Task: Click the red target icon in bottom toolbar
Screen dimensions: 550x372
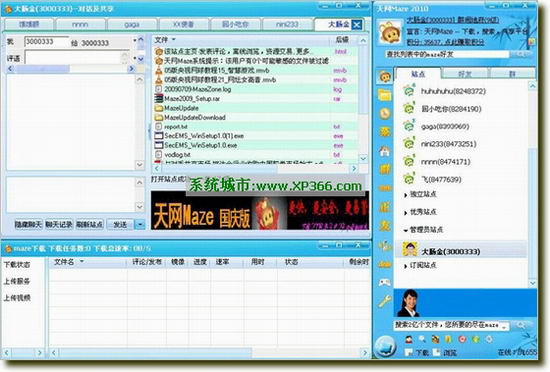Action: (462, 339)
